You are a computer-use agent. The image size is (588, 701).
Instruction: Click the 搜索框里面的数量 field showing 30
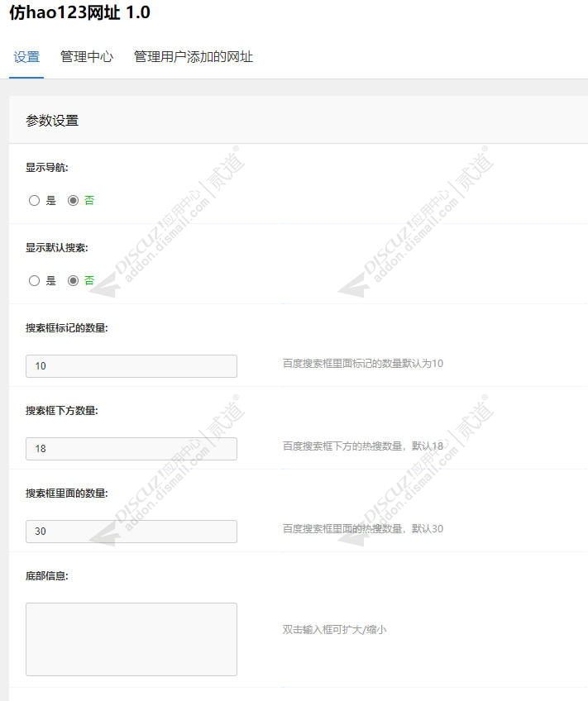(131, 532)
